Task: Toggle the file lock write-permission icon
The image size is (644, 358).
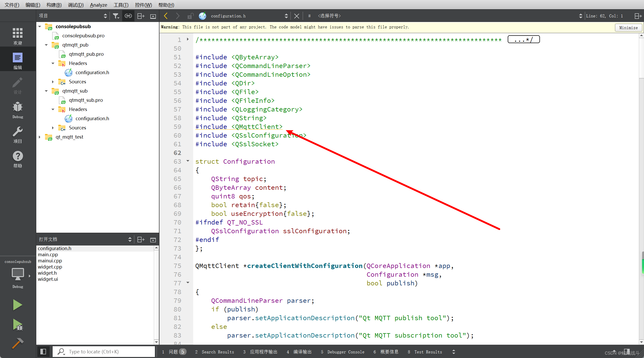Action: pos(190,16)
